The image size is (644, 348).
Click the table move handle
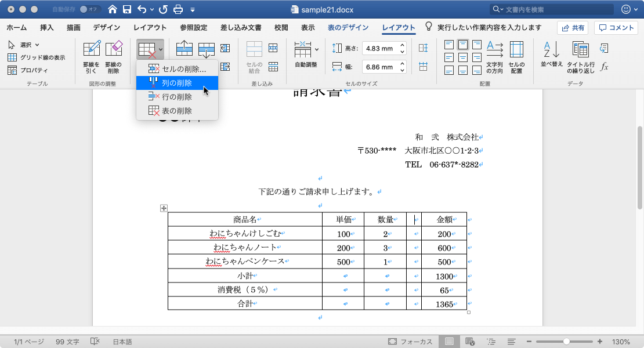[164, 208]
